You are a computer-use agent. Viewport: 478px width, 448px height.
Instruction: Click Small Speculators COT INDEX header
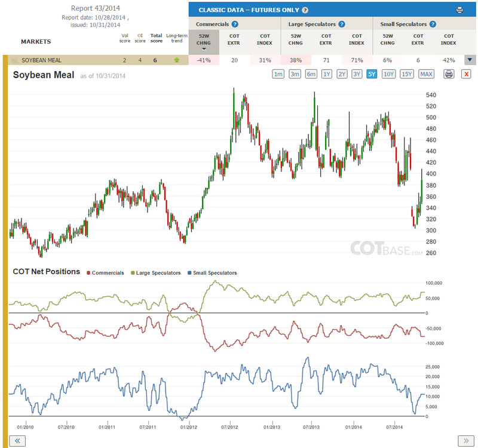coord(449,39)
